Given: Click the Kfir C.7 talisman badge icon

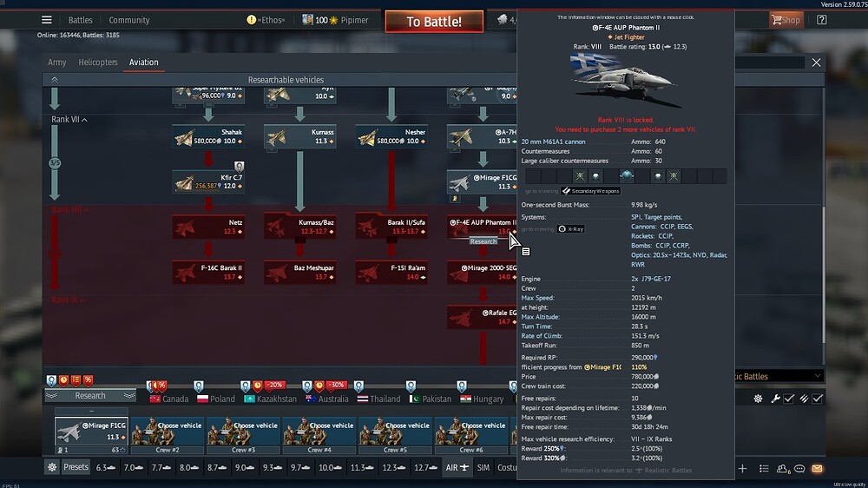Looking at the screenshot, I should coord(239,166).
